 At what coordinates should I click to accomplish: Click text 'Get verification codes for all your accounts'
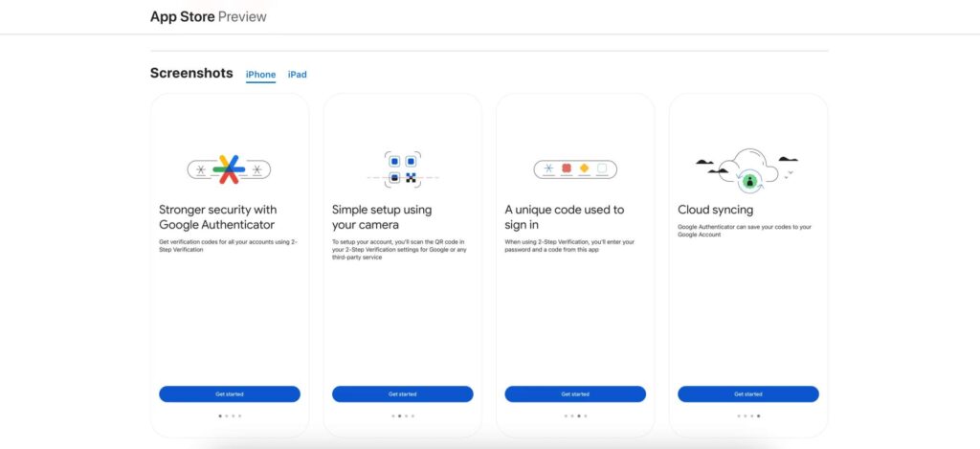pos(228,245)
